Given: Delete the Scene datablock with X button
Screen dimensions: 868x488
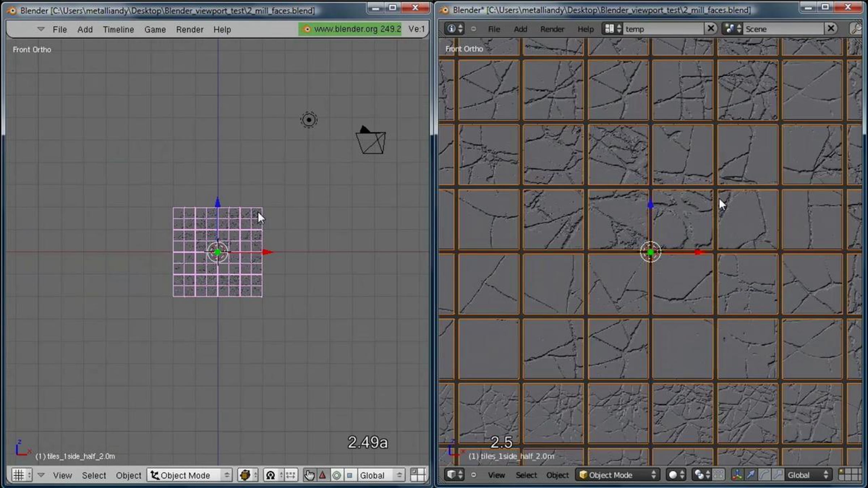Looking at the screenshot, I should (831, 28).
